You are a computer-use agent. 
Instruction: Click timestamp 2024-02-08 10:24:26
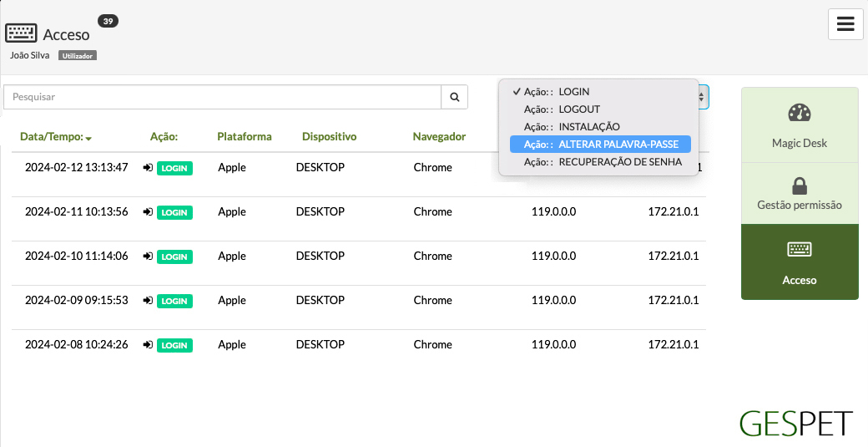77,344
